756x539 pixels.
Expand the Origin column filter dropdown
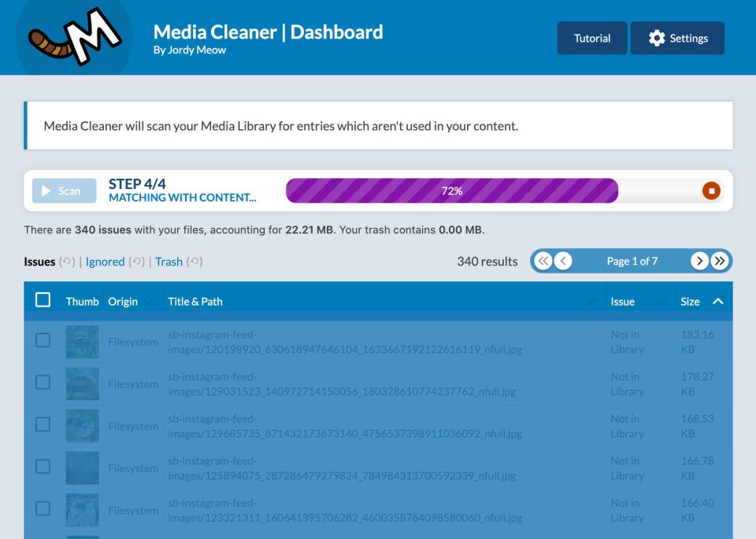coord(149,302)
